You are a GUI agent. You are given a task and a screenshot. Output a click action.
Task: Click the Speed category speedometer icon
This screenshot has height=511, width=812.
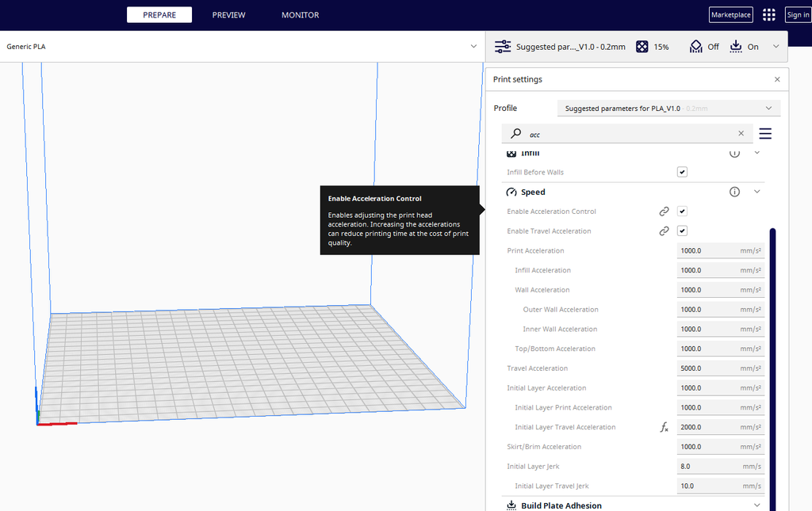[512, 192]
